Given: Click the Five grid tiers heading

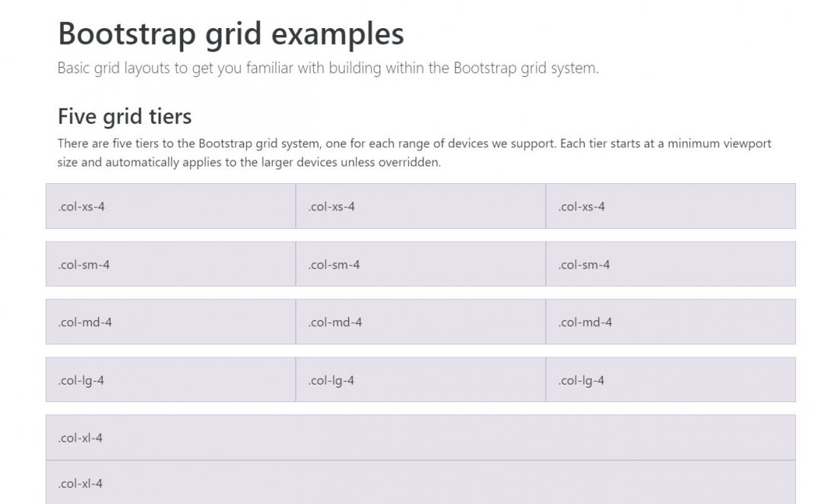Looking at the screenshot, I should pyautogui.click(x=125, y=116).
